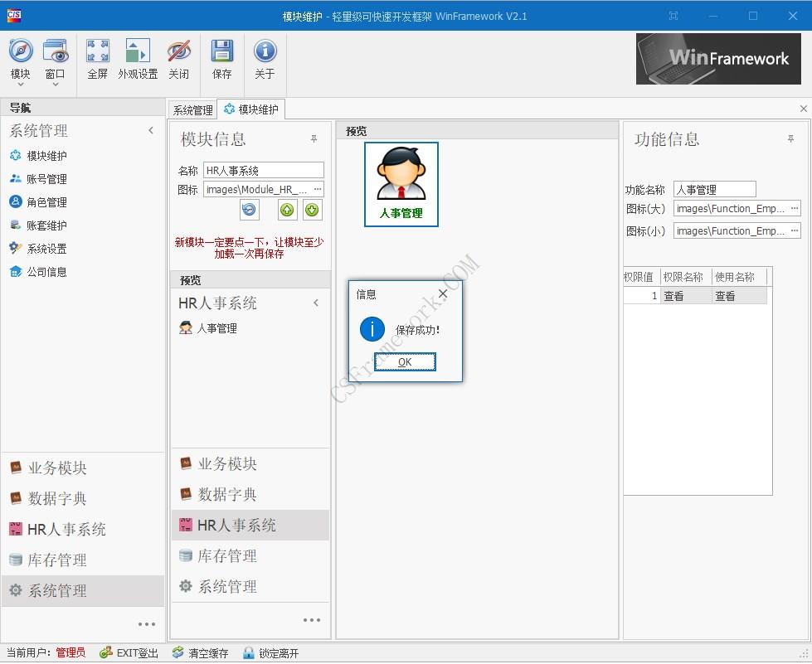Collapse the 系统管理 navigation panel

151,130
